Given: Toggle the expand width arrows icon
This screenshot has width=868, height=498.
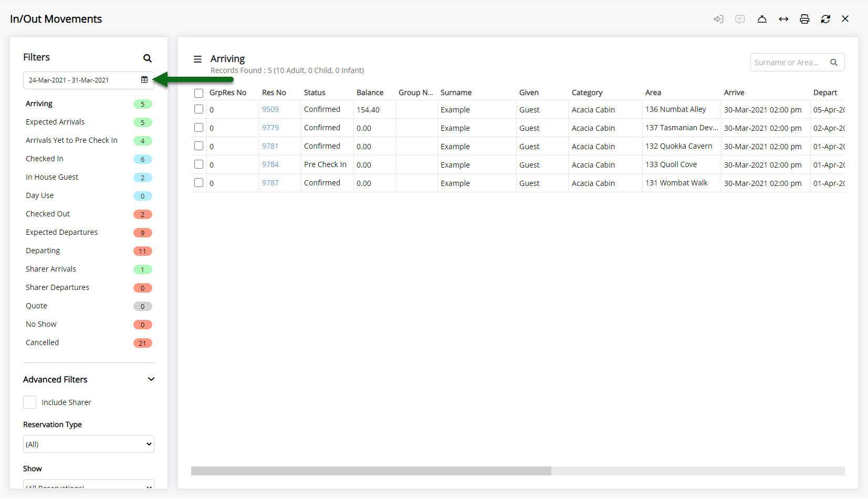Looking at the screenshot, I should pyautogui.click(x=783, y=19).
